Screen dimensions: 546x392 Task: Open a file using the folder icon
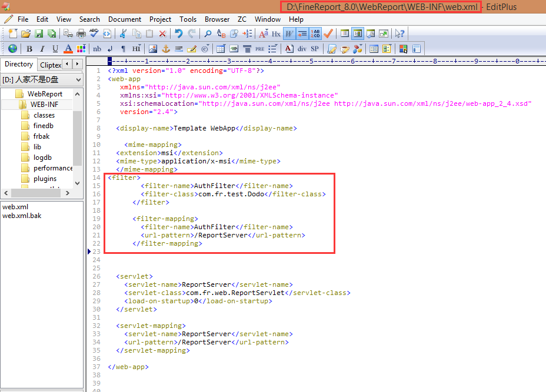[26, 33]
